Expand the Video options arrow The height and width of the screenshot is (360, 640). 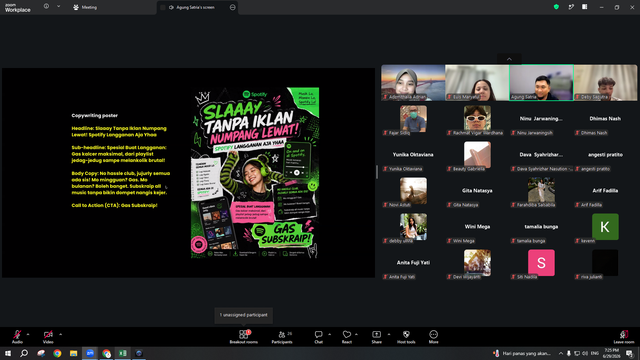click(x=60, y=334)
